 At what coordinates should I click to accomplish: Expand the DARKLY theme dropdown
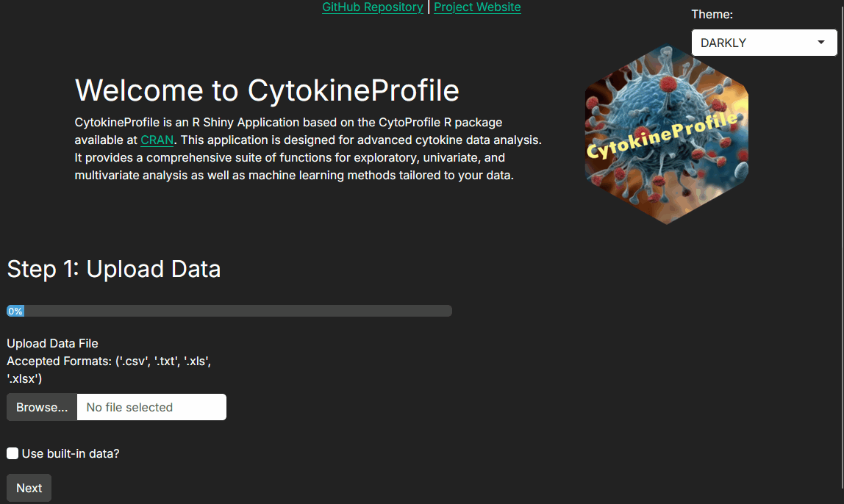764,43
